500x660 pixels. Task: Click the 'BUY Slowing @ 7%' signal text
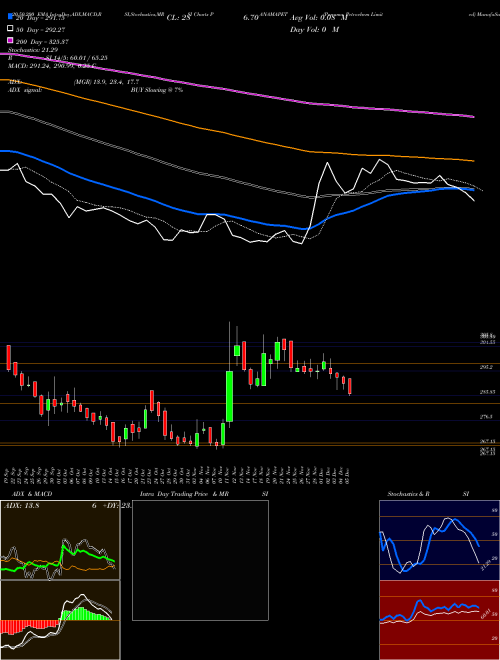coord(157,90)
